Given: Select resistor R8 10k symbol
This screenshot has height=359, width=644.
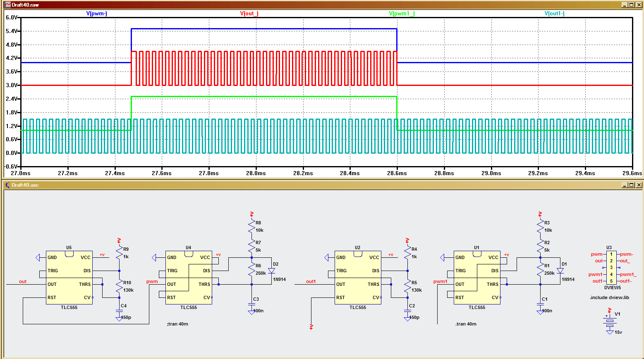Looking at the screenshot, I should 251,226.
